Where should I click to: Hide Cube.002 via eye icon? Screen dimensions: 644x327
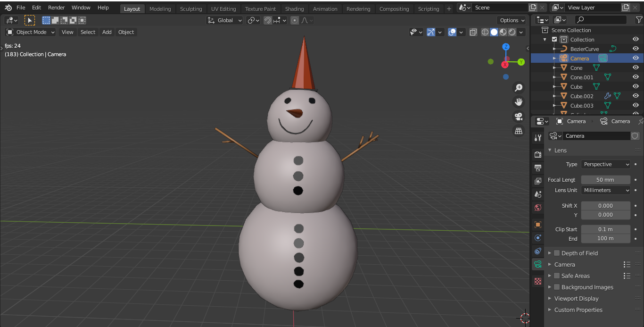[x=636, y=96]
